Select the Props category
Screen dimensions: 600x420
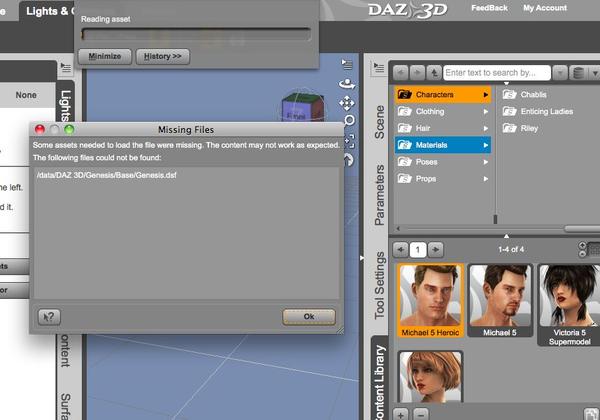443,179
